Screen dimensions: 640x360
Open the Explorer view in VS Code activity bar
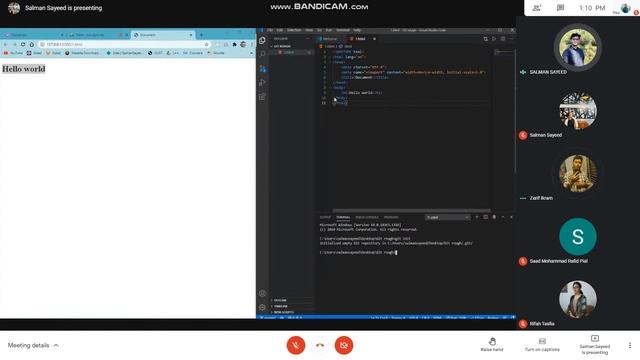pos(262,40)
